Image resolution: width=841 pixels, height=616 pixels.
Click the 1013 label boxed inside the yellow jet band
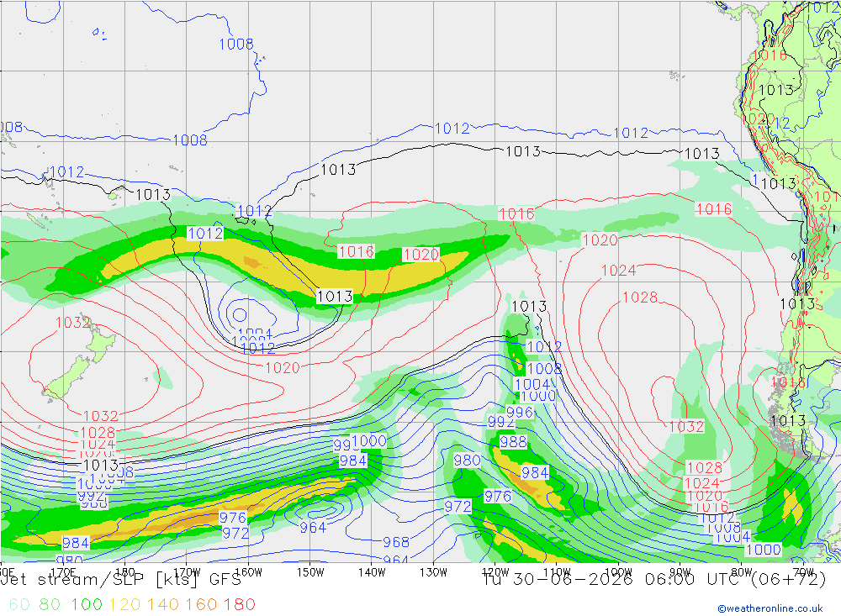click(335, 297)
